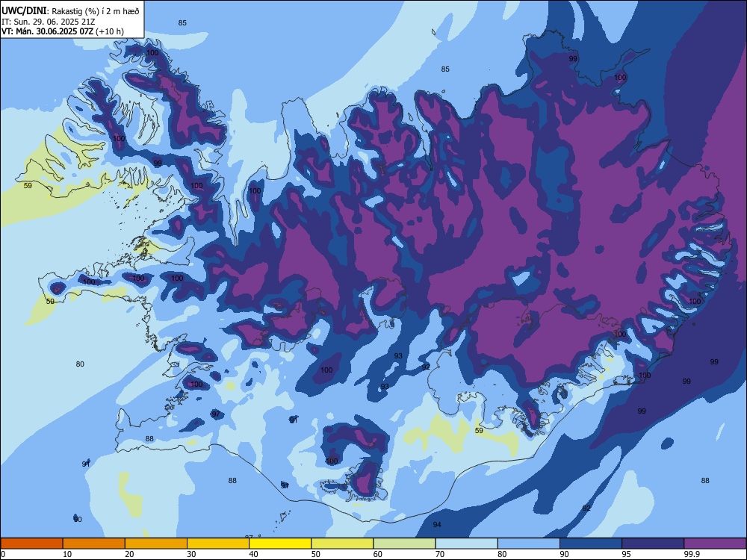Click the light green 60–70 legend swatch
The height and width of the screenshot is (560, 747).
point(404,544)
